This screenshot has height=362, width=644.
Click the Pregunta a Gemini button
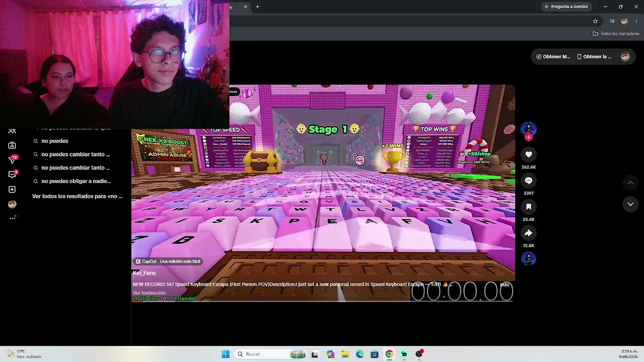pos(566,7)
